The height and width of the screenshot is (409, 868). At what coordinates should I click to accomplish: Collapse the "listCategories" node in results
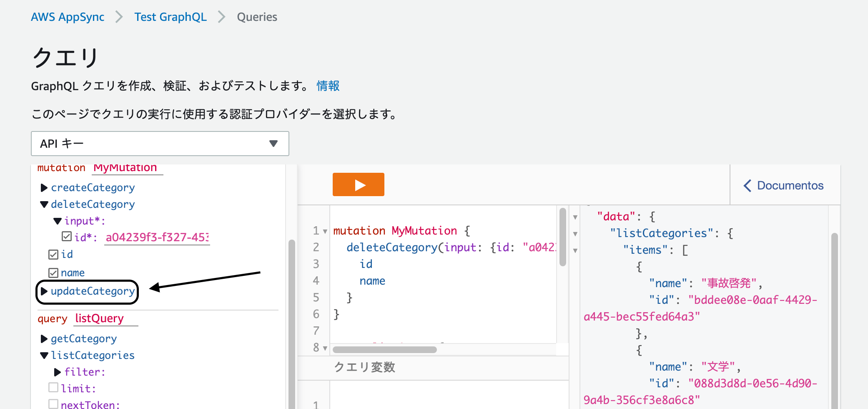575,234
